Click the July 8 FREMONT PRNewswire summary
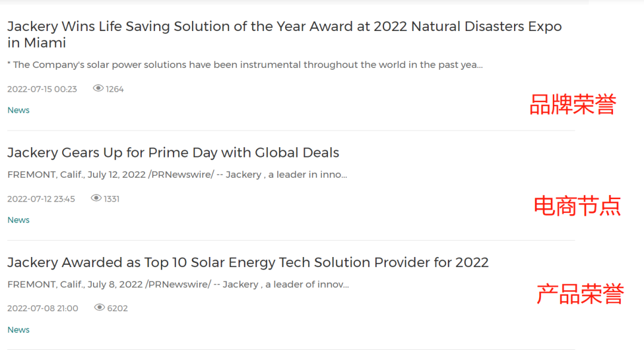 pos(178,284)
